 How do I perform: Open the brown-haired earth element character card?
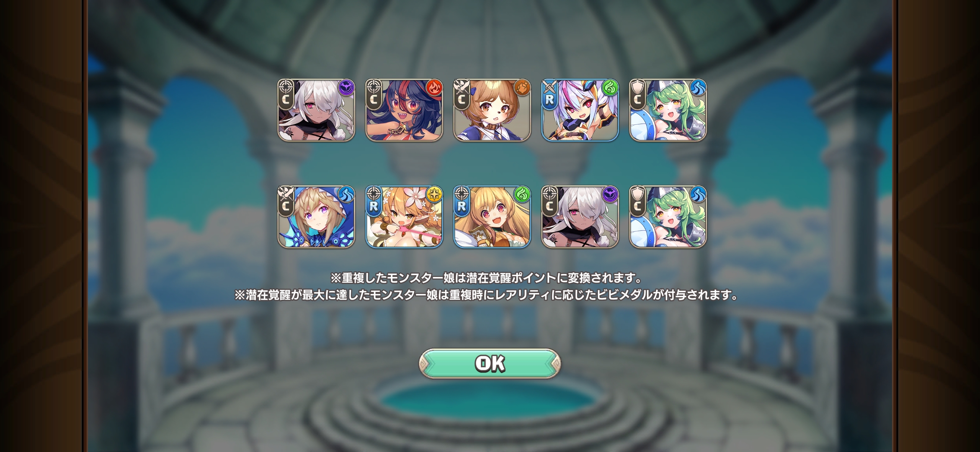[492, 110]
